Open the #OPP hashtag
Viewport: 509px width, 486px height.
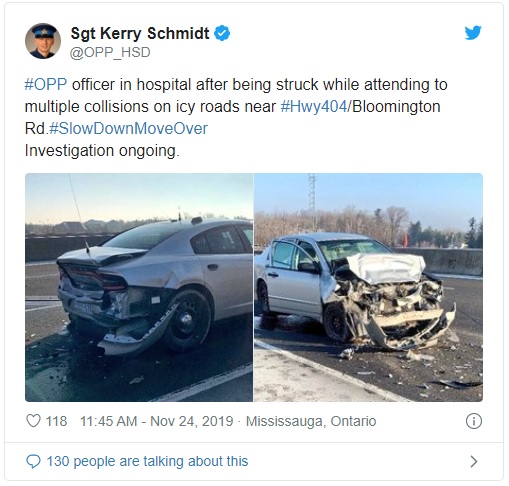[46, 84]
